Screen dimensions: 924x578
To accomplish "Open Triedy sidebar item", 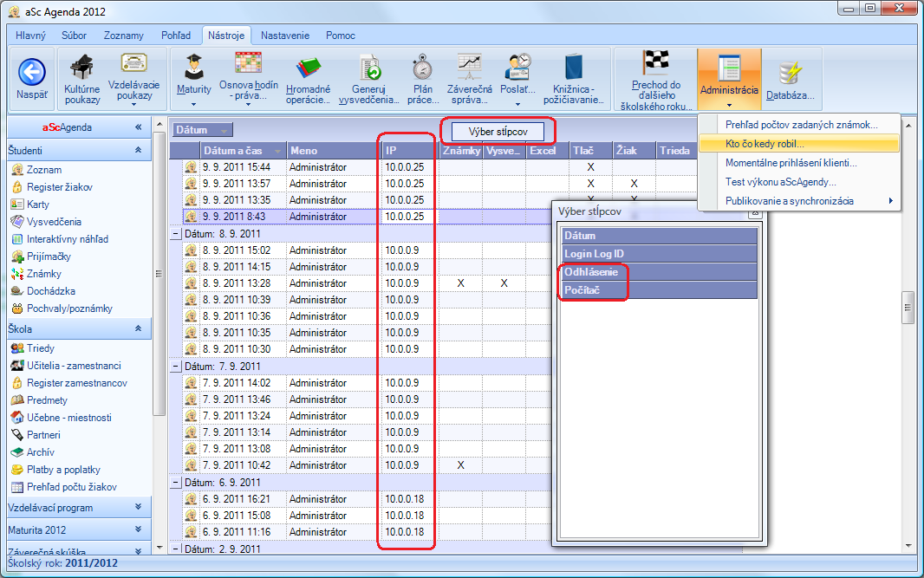I will point(40,348).
